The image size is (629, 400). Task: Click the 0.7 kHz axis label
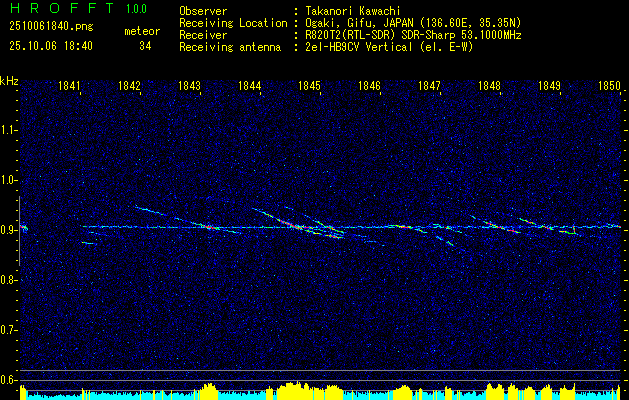(8, 330)
